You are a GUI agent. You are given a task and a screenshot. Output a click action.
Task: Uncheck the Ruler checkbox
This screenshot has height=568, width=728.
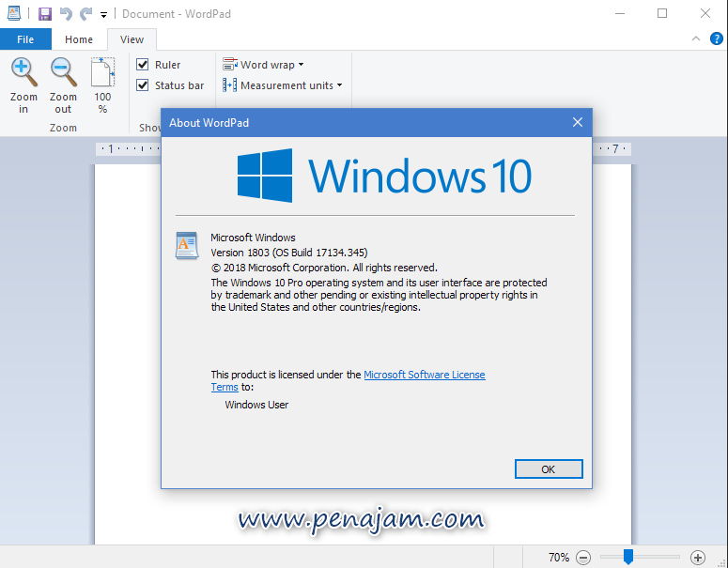143,64
